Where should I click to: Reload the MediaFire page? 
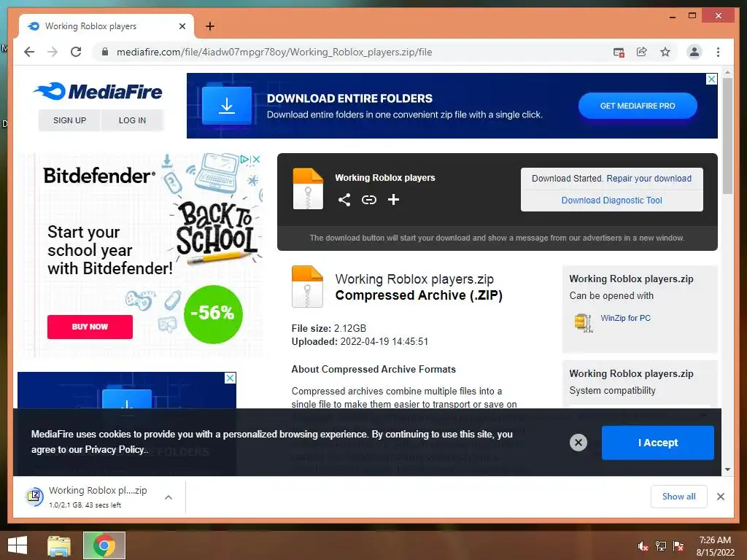(x=76, y=52)
